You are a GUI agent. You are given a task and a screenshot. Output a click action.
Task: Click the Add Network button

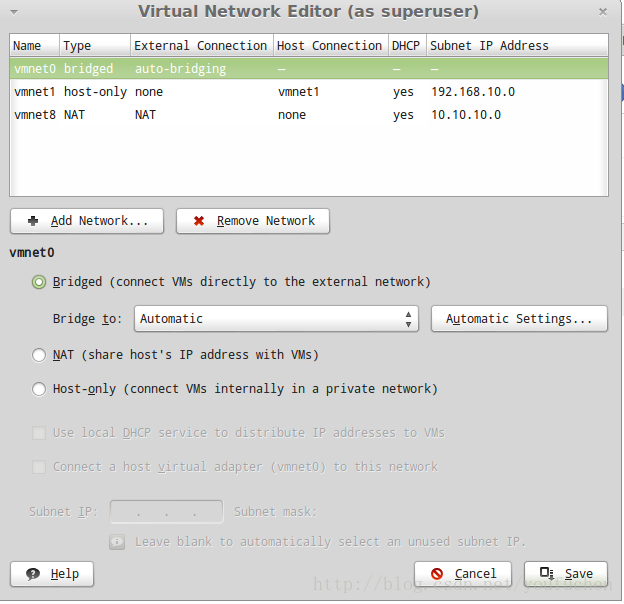(x=87, y=221)
